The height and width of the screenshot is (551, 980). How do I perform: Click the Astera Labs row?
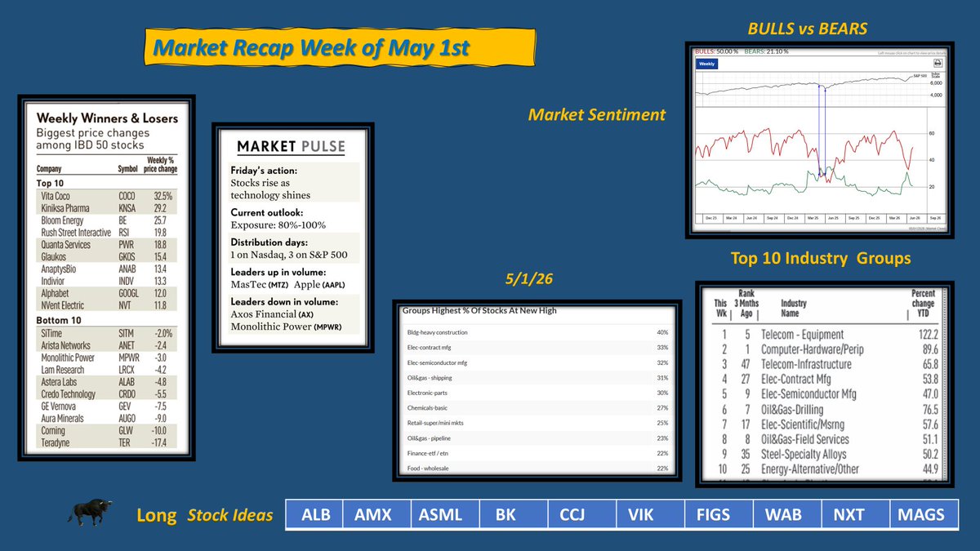click(105, 382)
